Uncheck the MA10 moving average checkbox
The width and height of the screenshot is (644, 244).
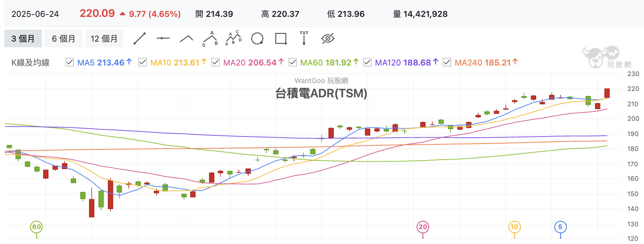tap(143, 62)
